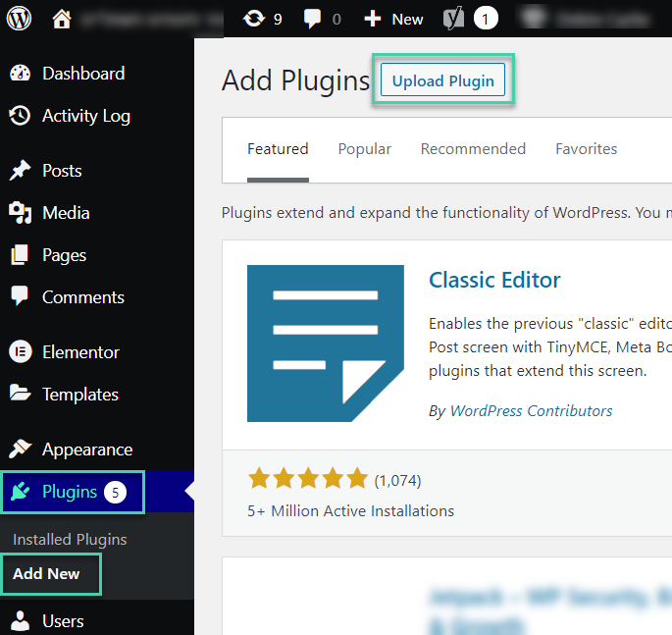Open Plugins menu item
Image resolution: width=672 pixels, height=635 pixels.
click(70, 492)
